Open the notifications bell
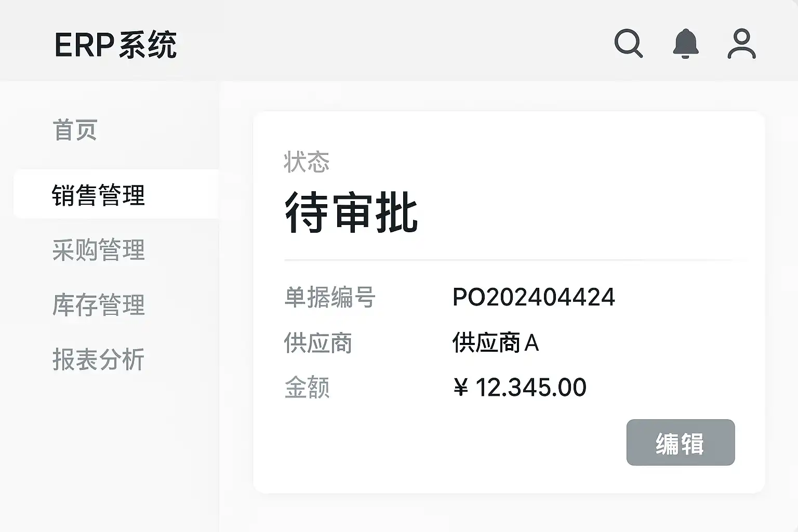This screenshot has height=532, width=798. point(686,44)
